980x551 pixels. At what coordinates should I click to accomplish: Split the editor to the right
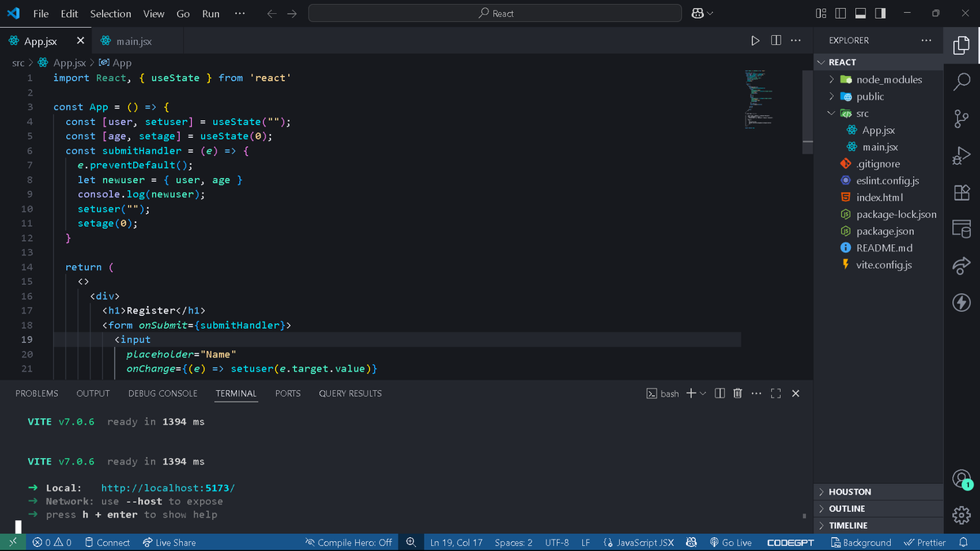(776, 41)
